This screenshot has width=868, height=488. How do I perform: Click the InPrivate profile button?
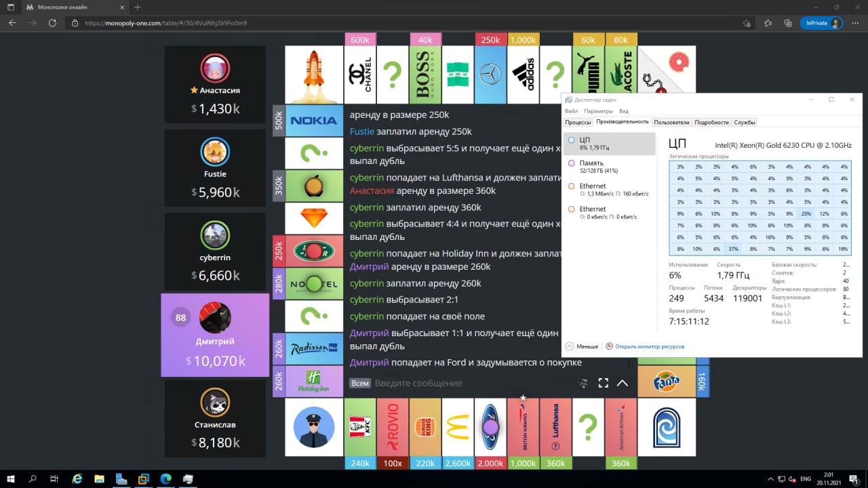pos(822,22)
